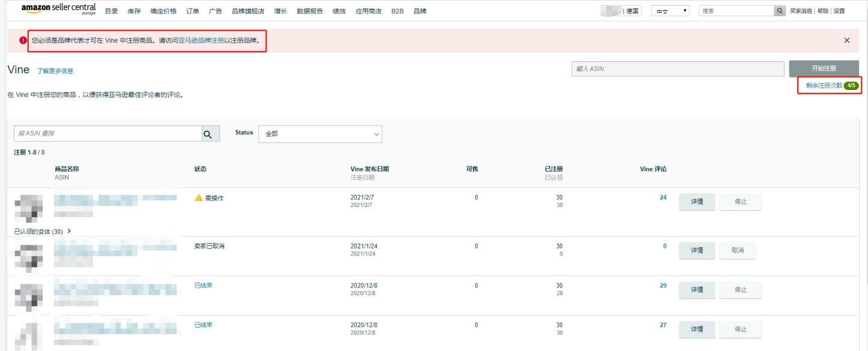Open the 订单 menu

click(193, 11)
